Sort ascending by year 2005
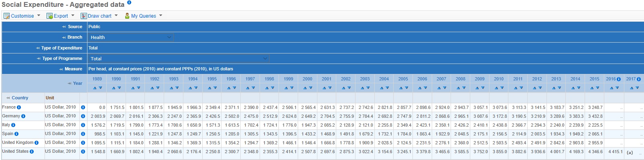Viewport: 644px width, 160px height. click(400, 88)
